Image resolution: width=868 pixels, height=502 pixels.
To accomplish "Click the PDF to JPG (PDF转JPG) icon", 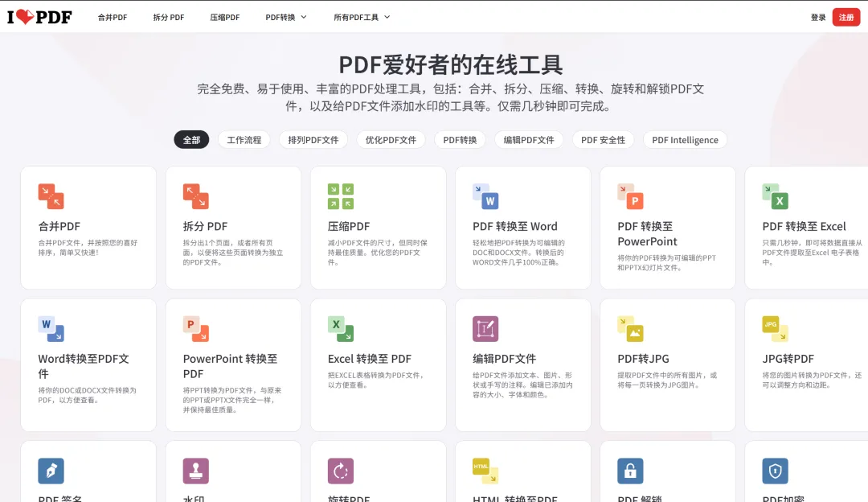I will [631, 328].
